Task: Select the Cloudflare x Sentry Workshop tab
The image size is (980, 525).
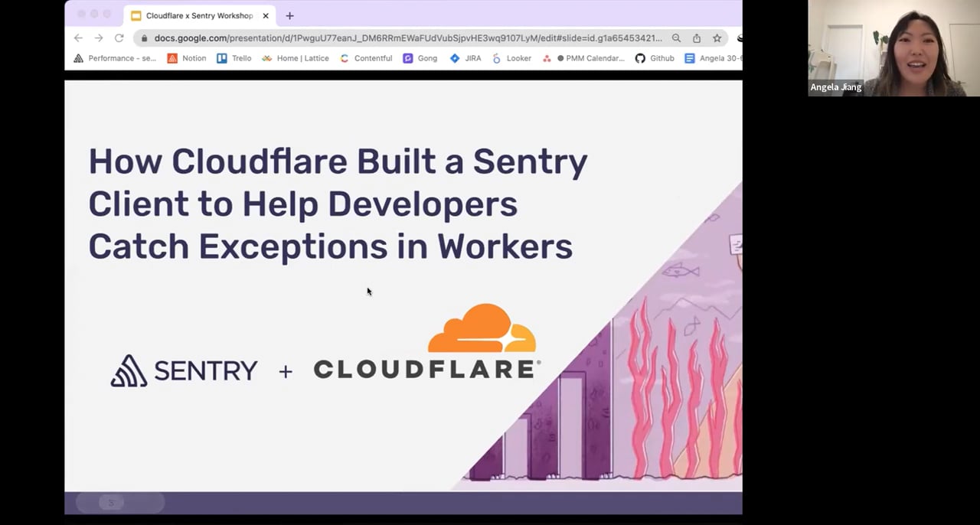Action: (x=200, y=15)
